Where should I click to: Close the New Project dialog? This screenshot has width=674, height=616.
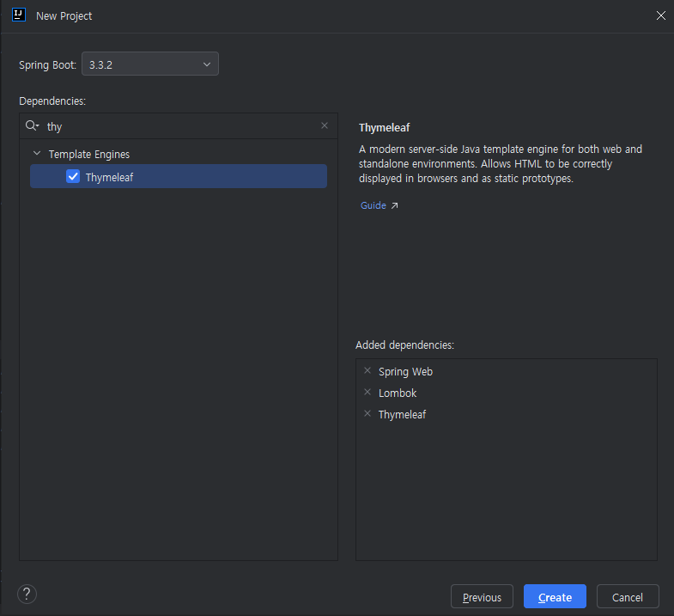tap(660, 16)
